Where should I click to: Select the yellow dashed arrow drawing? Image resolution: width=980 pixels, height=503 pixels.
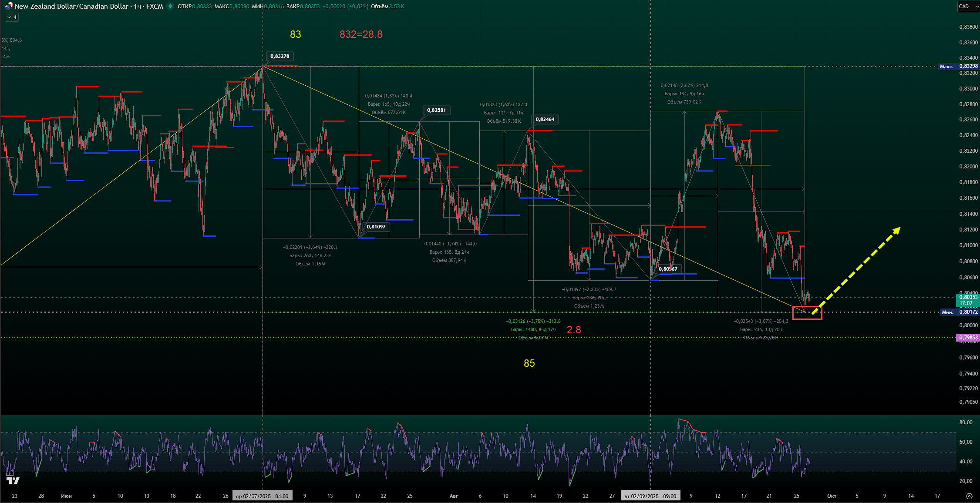(855, 269)
